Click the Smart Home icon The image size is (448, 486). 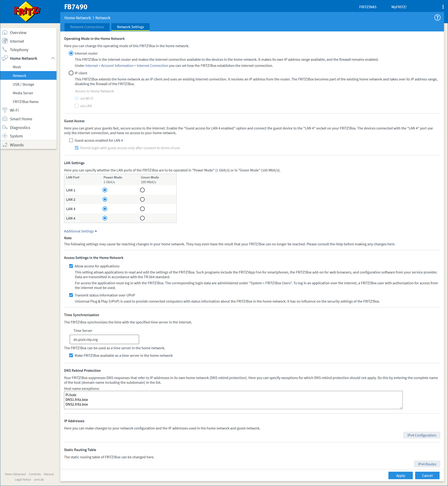coord(5,119)
